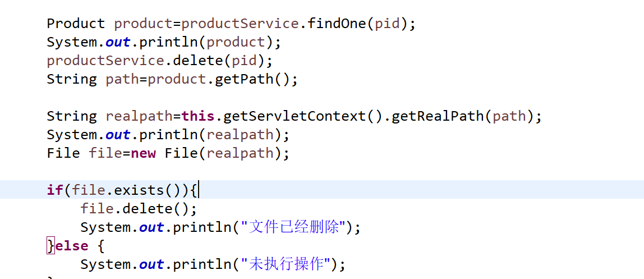Click the 'if' keyword
This screenshot has height=279, width=644.
55,190
